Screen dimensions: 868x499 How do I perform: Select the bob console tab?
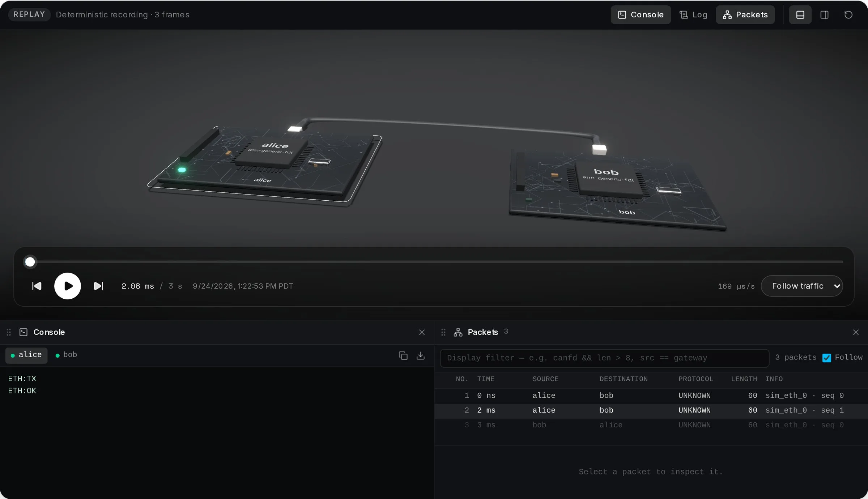click(x=66, y=355)
